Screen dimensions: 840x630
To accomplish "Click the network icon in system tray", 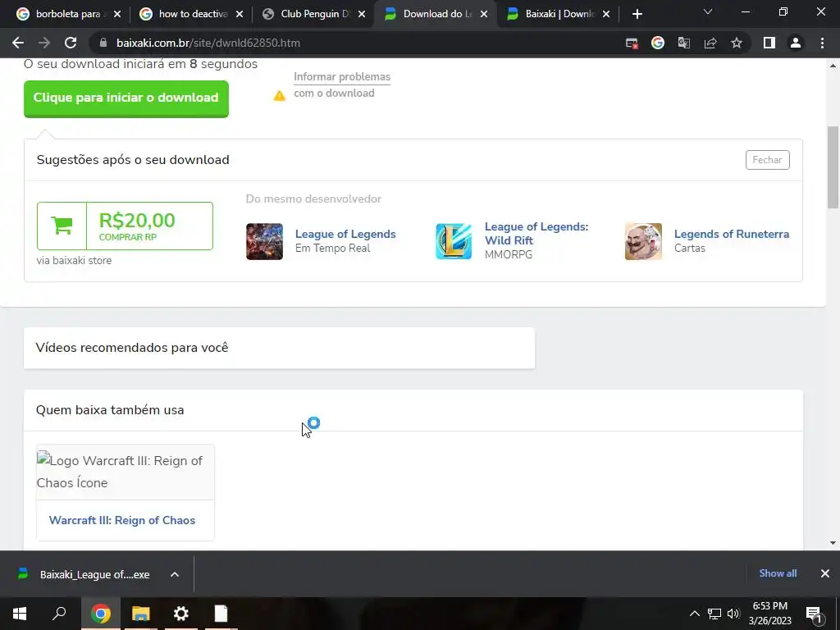I will click(x=714, y=614).
